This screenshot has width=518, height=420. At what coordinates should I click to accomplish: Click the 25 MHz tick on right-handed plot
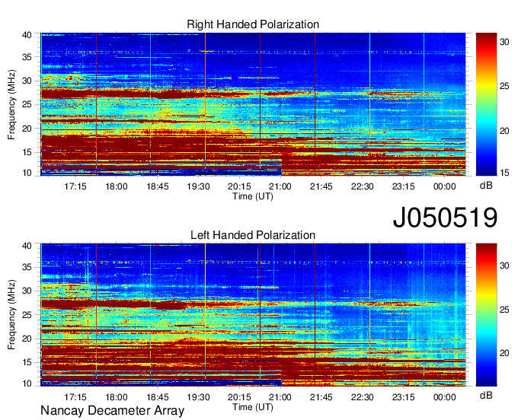[27, 104]
